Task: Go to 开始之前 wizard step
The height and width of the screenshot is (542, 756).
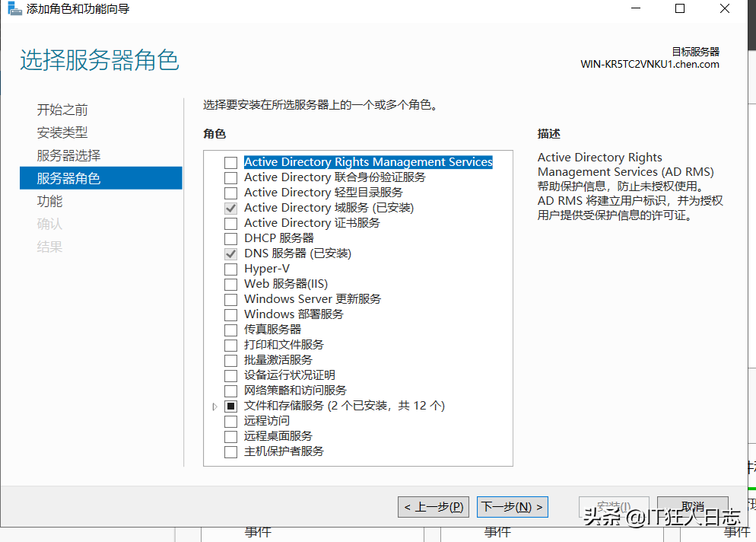Action: tap(62, 110)
